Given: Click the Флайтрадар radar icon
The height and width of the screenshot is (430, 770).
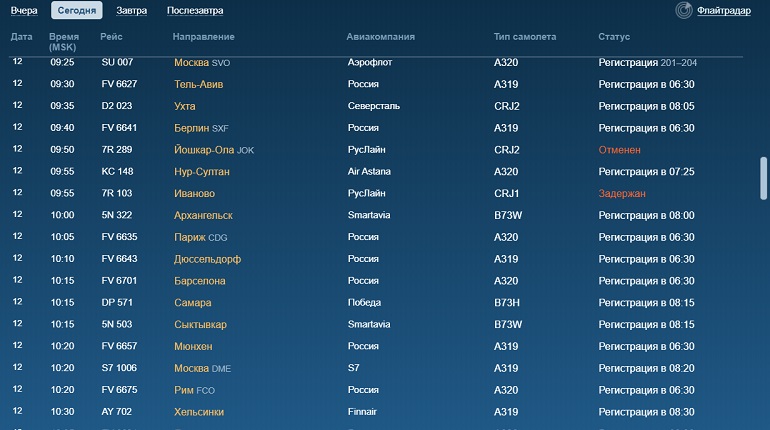Looking at the screenshot, I should [x=684, y=10].
